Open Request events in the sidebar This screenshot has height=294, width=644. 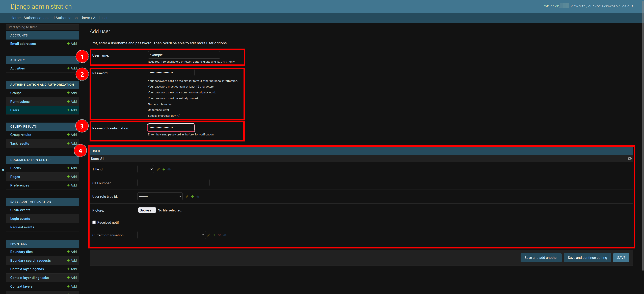pyautogui.click(x=22, y=227)
